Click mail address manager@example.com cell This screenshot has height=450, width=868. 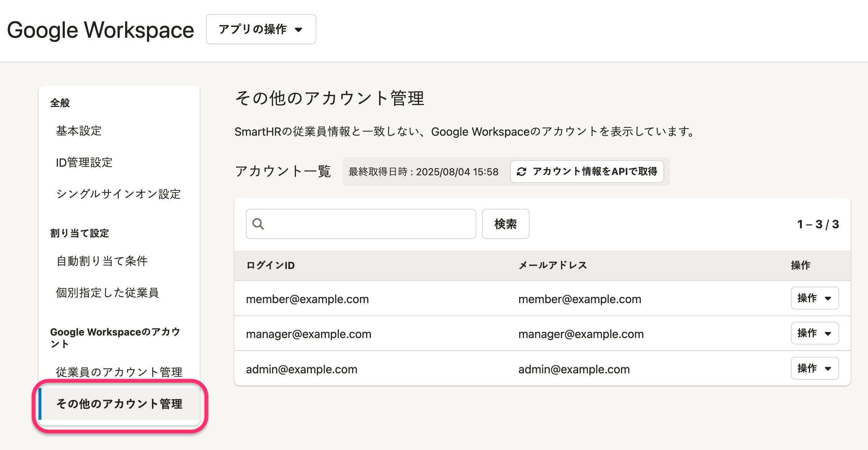(x=581, y=334)
